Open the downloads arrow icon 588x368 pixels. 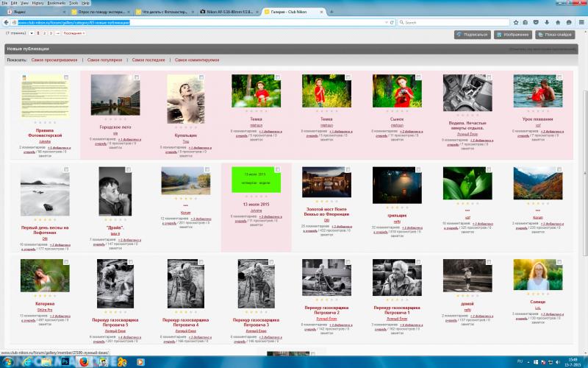pyautogui.click(x=547, y=23)
